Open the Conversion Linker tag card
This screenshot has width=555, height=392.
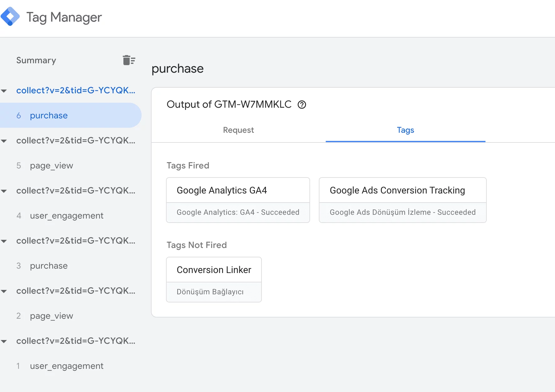coord(214,280)
